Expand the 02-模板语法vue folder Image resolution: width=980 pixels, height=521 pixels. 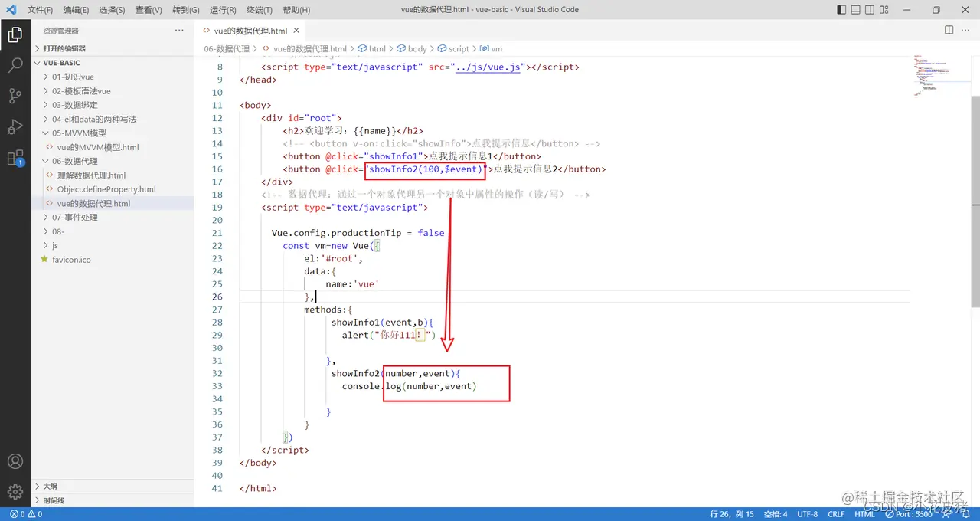112,91
